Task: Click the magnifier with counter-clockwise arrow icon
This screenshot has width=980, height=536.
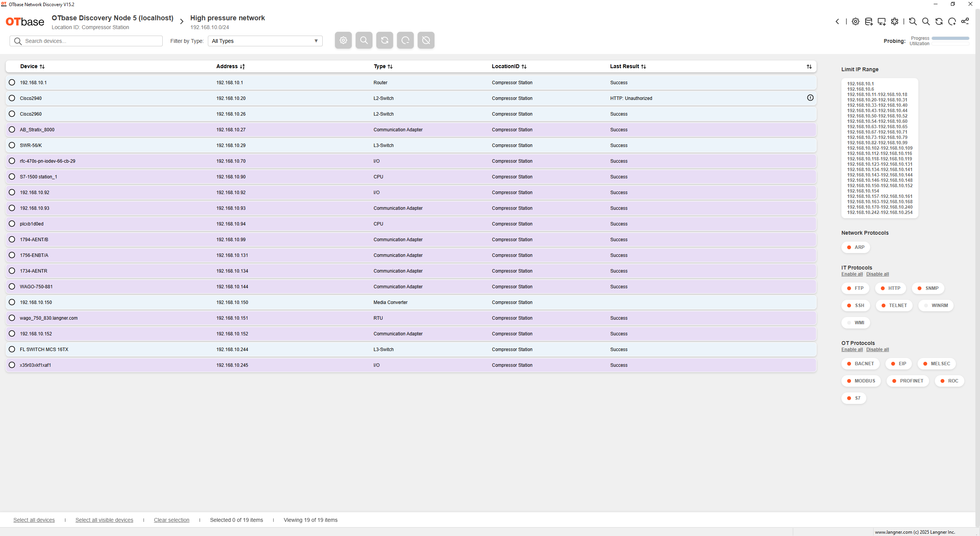Action: (913, 21)
